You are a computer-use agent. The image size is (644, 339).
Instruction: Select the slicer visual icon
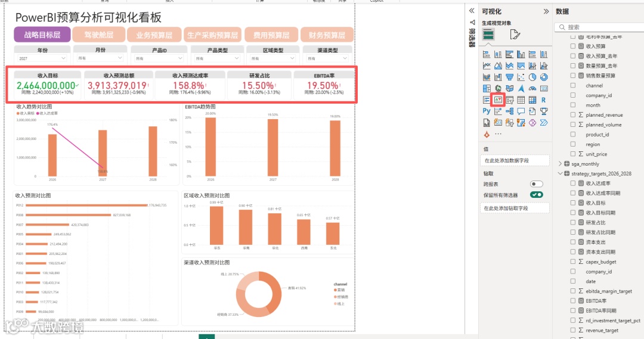pyautogui.click(x=509, y=99)
